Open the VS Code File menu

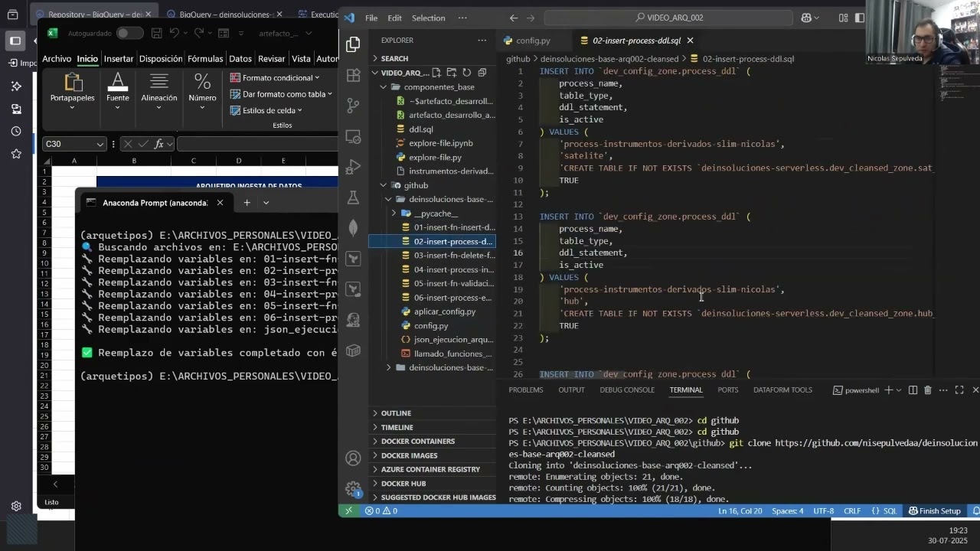click(371, 18)
